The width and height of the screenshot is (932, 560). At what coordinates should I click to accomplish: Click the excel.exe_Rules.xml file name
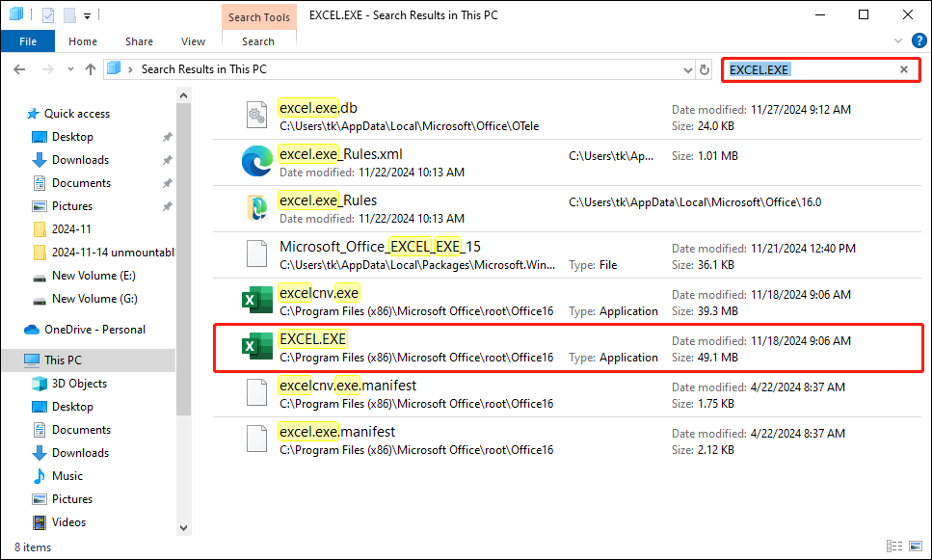[340, 154]
